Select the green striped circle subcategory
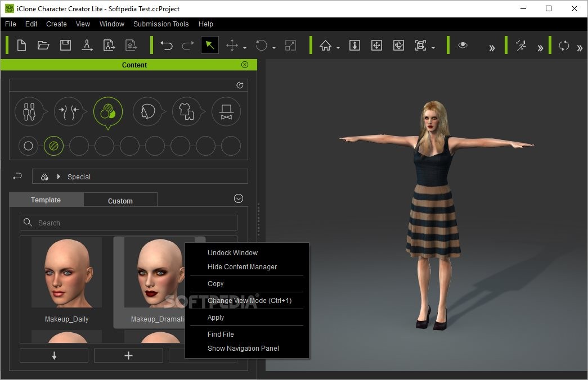588x380 pixels. click(53, 146)
